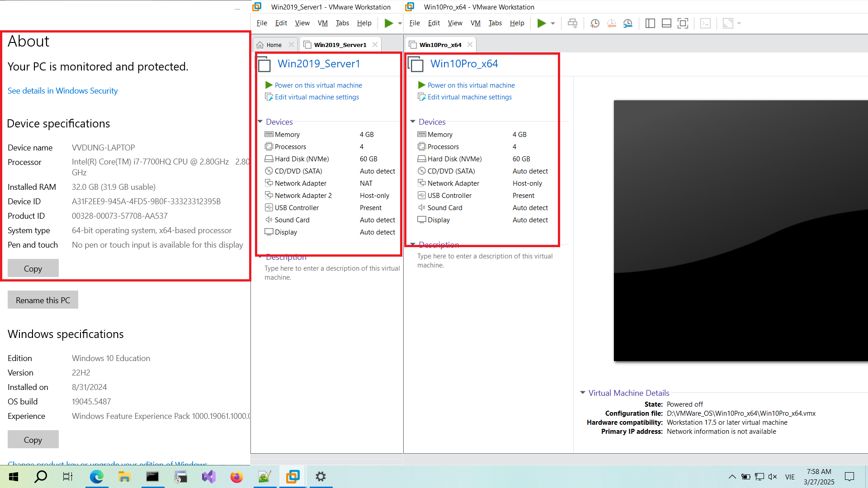868x488 pixels.
Task: Enter full screen mode icon
Action: pos(683,23)
